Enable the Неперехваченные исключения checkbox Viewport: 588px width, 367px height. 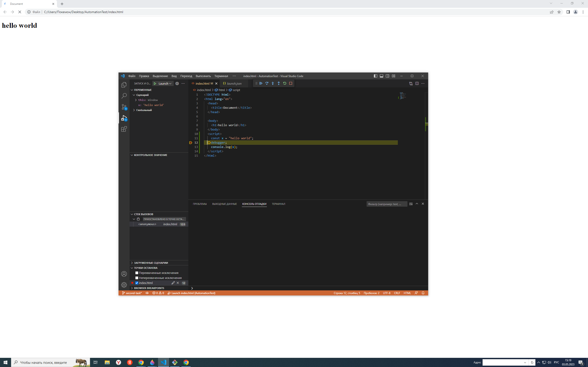pyautogui.click(x=137, y=278)
